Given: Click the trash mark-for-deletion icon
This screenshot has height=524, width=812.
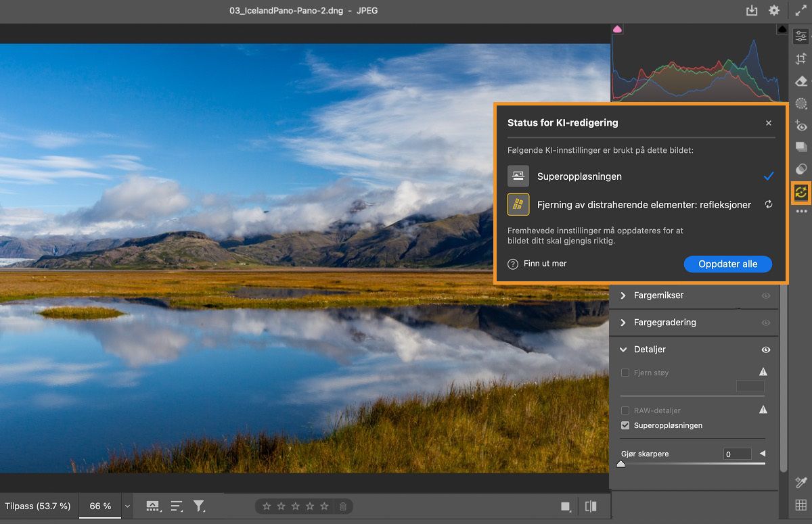Looking at the screenshot, I should [343, 506].
